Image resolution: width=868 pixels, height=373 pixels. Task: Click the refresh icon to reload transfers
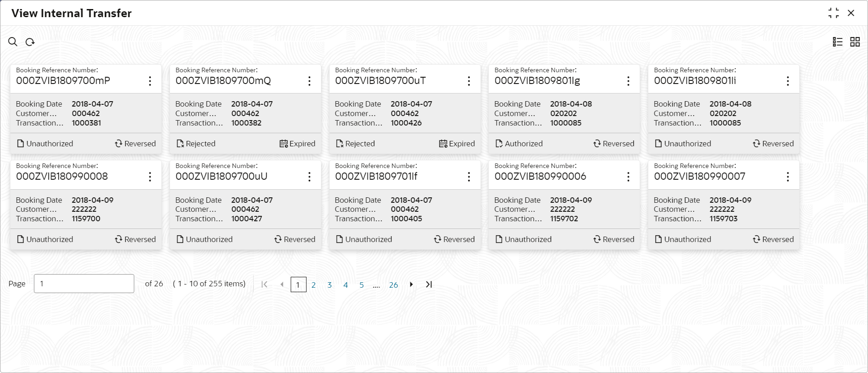29,42
